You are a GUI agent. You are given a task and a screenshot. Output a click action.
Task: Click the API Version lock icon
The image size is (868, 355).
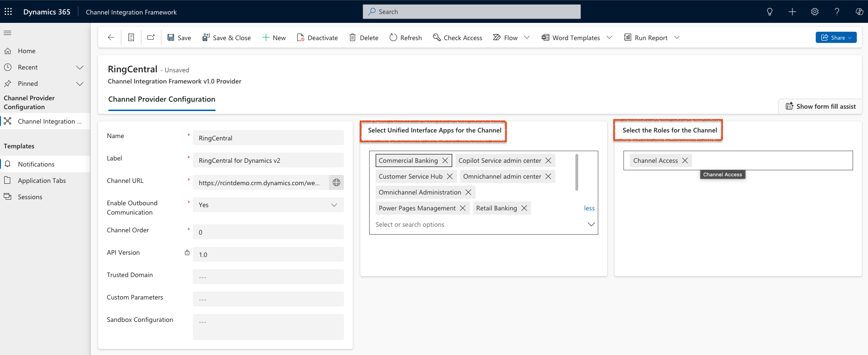click(x=187, y=252)
